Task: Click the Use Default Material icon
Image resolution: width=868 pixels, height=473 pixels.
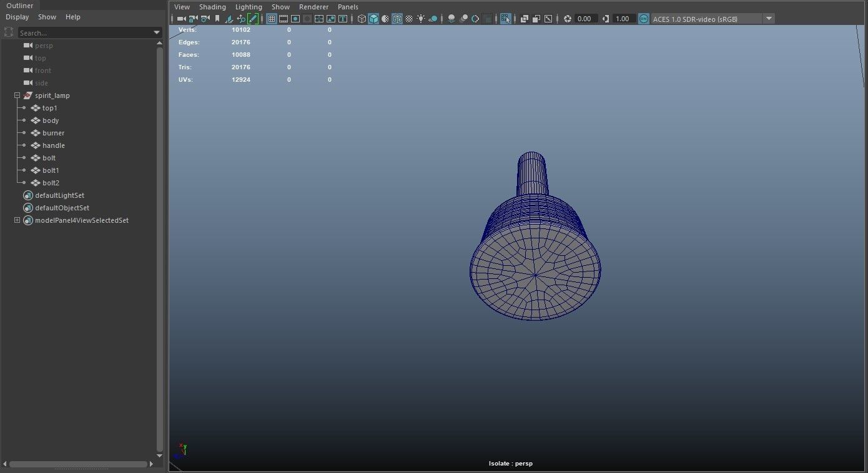Action: click(x=385, y=19)
